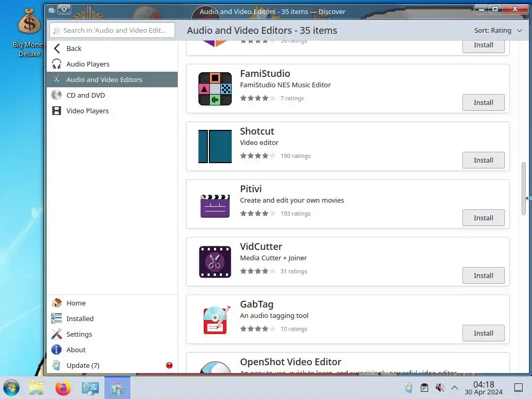Install Pitivi
The image size is (532, 399).
483,218
